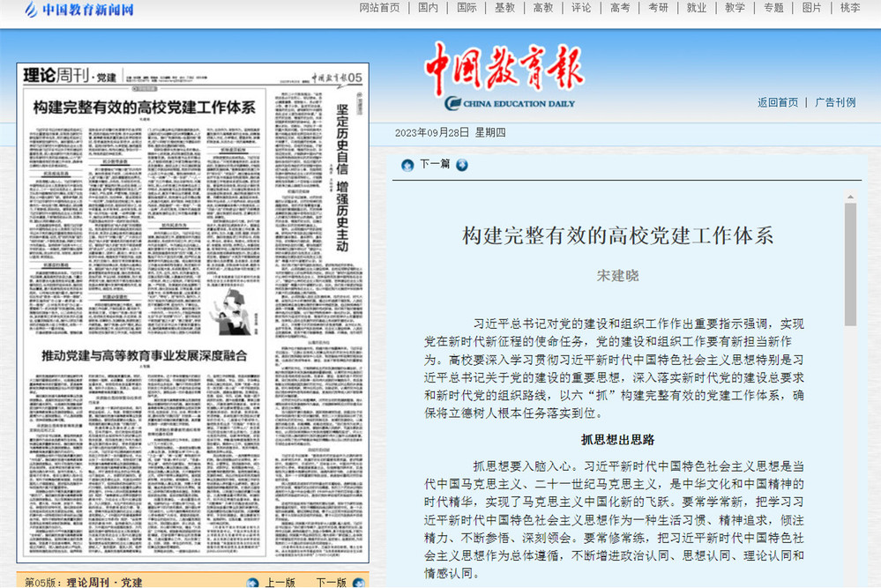Screen dimensions: 881x588
Task: Click the 上一版 previous page arrow icon
Action: tap(253, 582)
